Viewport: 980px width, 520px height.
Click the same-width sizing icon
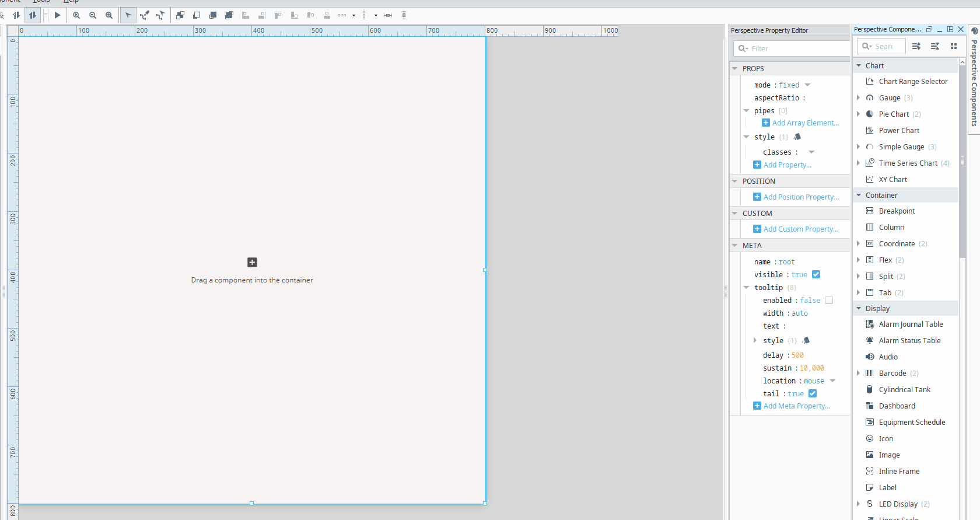coord(388,15)
